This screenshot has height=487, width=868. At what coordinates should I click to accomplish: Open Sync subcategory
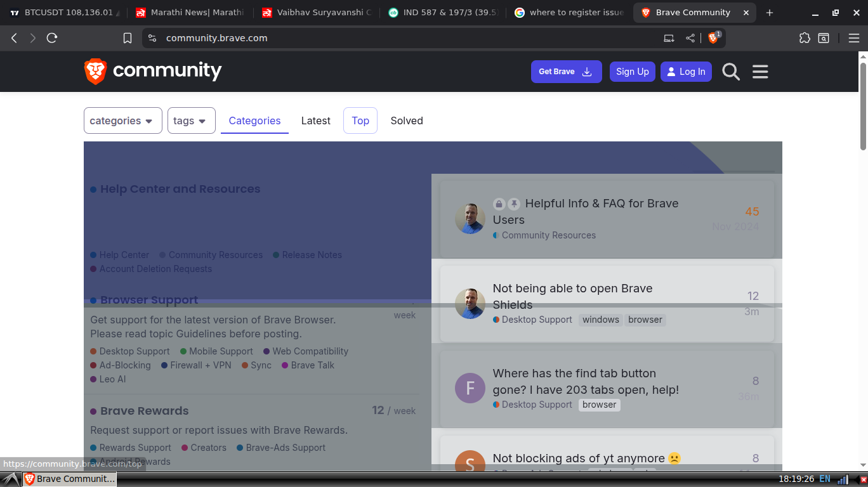(x=261, y=365)
